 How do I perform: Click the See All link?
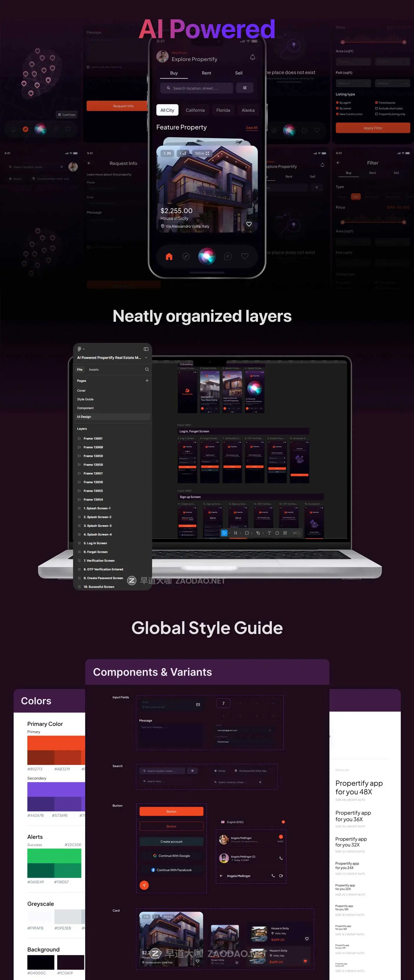[x=251, y=128]
